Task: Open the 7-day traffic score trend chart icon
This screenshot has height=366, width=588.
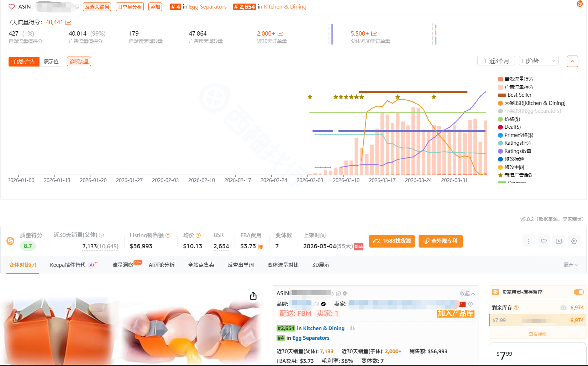Action: (x=68, y=22)
